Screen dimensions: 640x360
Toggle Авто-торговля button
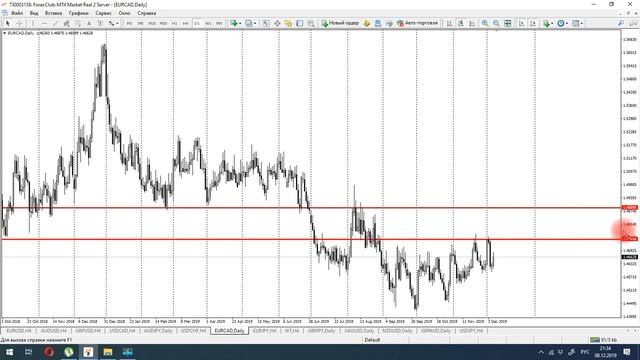pos(418,23)
